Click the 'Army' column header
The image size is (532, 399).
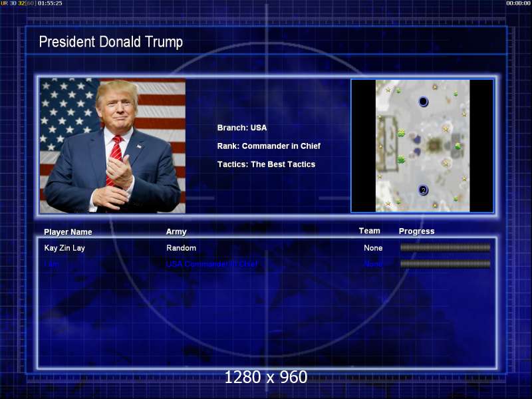pyautogui.click(x=176, y=231)
